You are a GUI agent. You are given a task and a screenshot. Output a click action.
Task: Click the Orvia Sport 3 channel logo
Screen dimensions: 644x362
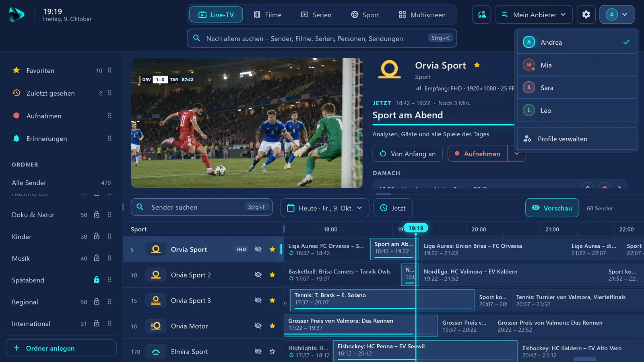[156, 300]
